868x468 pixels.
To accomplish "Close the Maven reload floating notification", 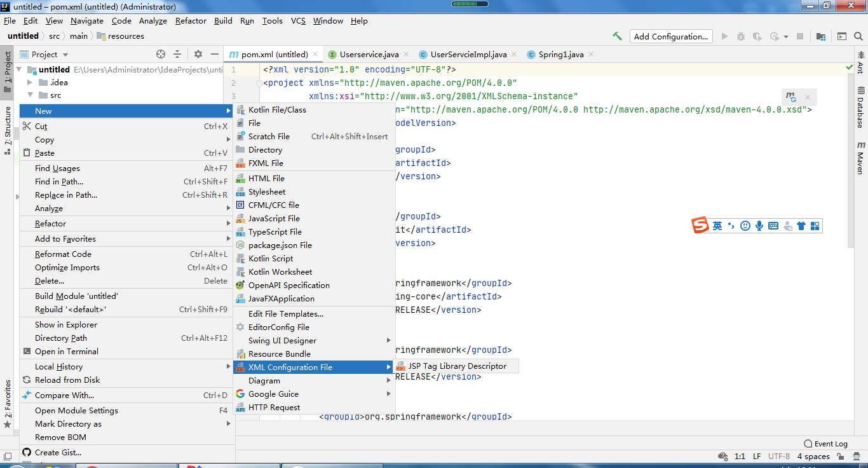I will 808,97.
